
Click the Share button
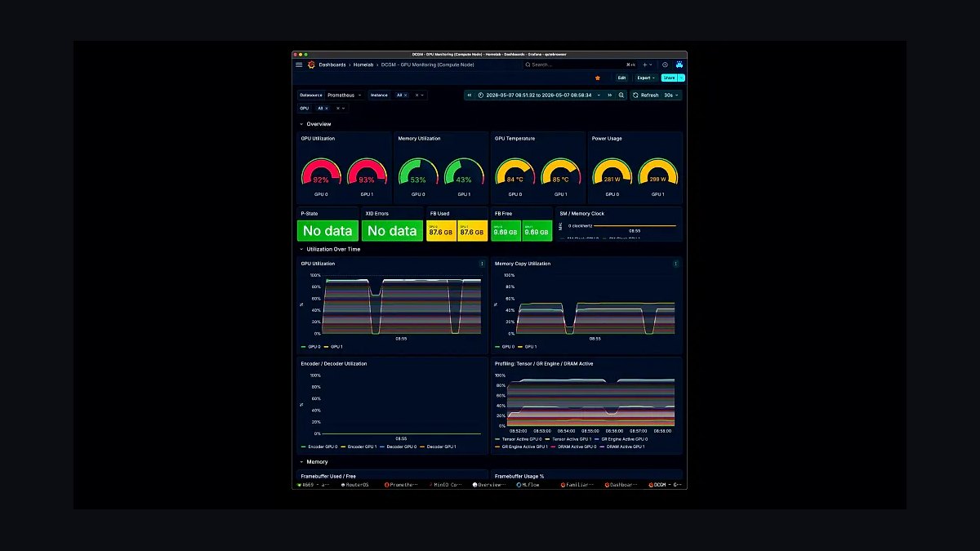pos(669,78)
